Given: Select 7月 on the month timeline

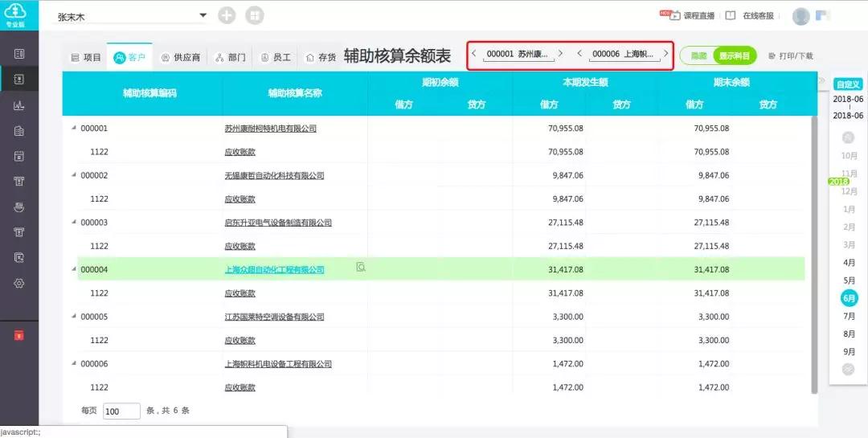Looking at the screenshot, I should 849,316.
